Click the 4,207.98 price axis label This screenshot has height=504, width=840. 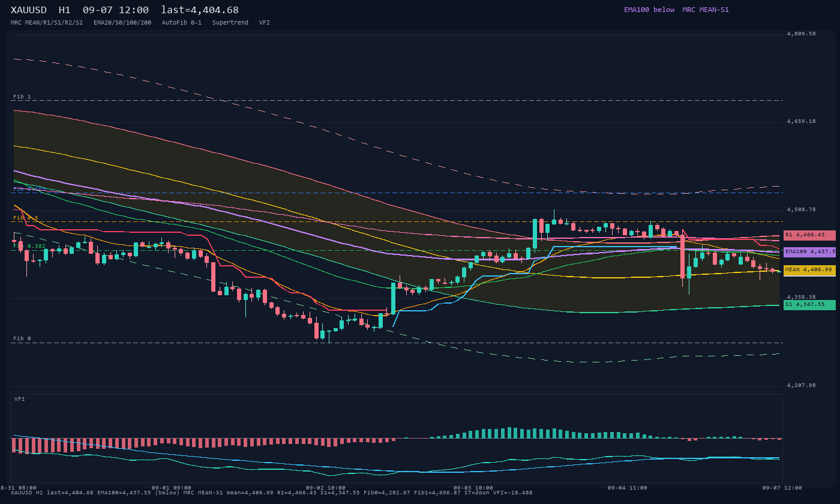click(x=801, y=385)
